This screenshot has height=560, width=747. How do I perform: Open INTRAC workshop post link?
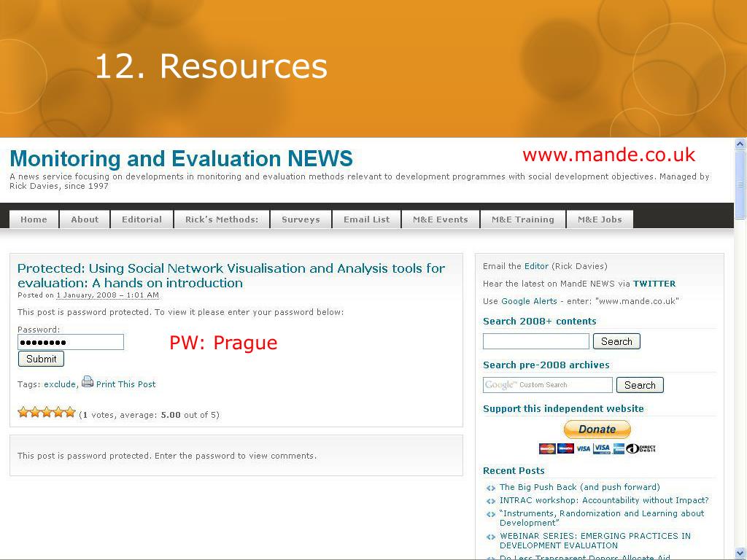(604, 500)
